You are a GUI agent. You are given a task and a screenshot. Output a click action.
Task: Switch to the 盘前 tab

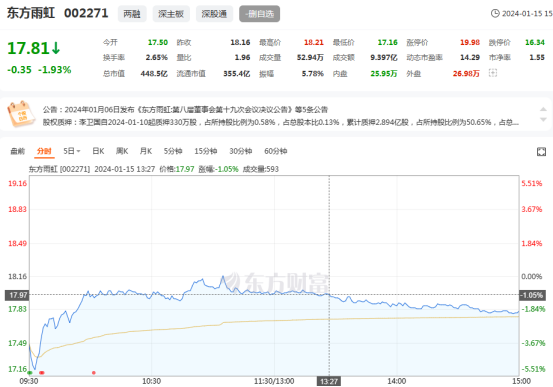click(x=18, y=151)
